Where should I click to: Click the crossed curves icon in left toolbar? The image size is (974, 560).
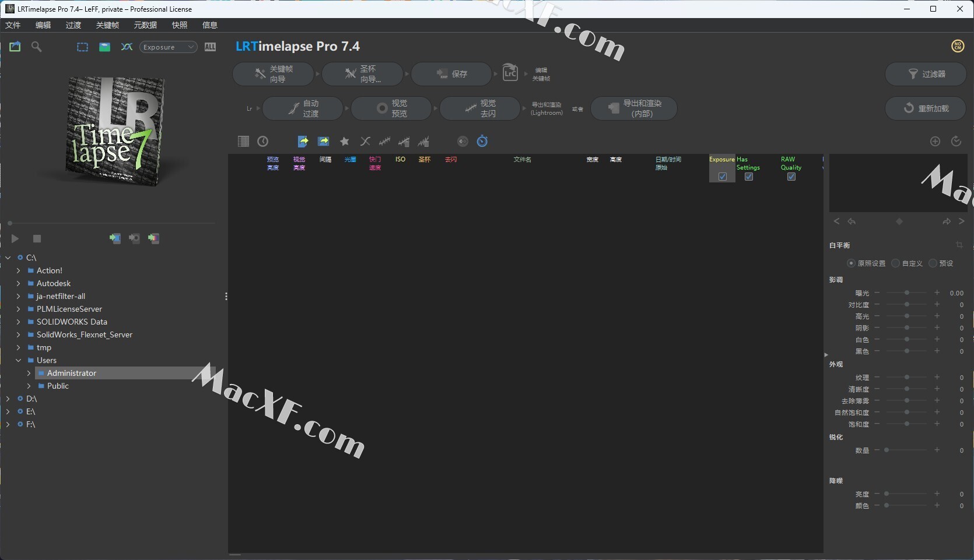click(x=127, y=47)
